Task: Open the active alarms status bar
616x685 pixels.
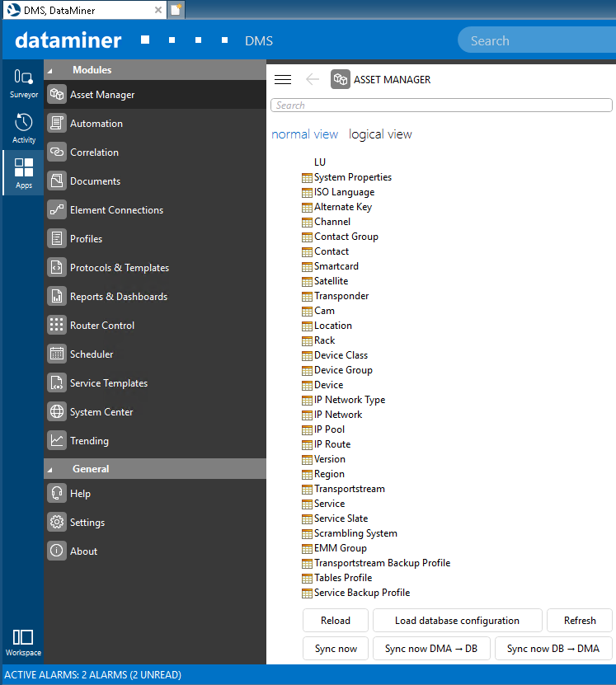Action: (92, 674)
